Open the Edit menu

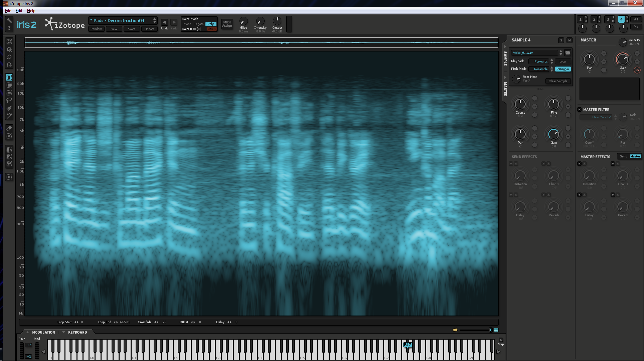point(19,11)
